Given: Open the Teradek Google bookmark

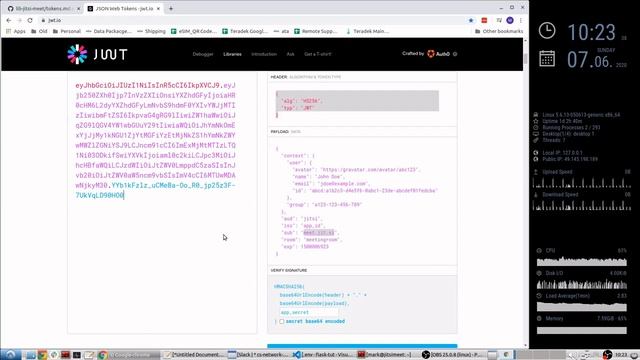Looking at the screenshot, I should pos(245,31).
